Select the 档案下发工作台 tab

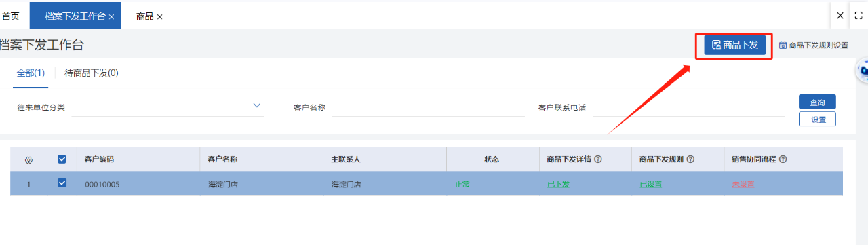(x=75, y=16)
